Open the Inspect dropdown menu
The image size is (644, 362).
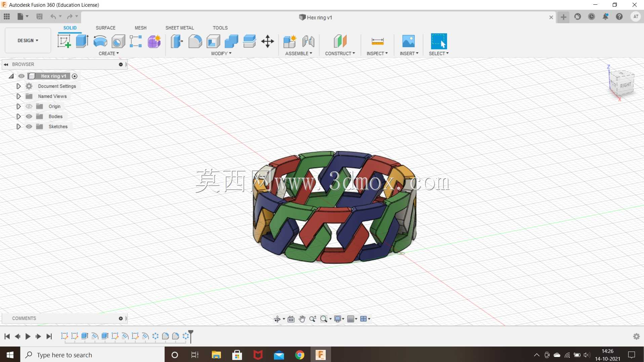377,53
